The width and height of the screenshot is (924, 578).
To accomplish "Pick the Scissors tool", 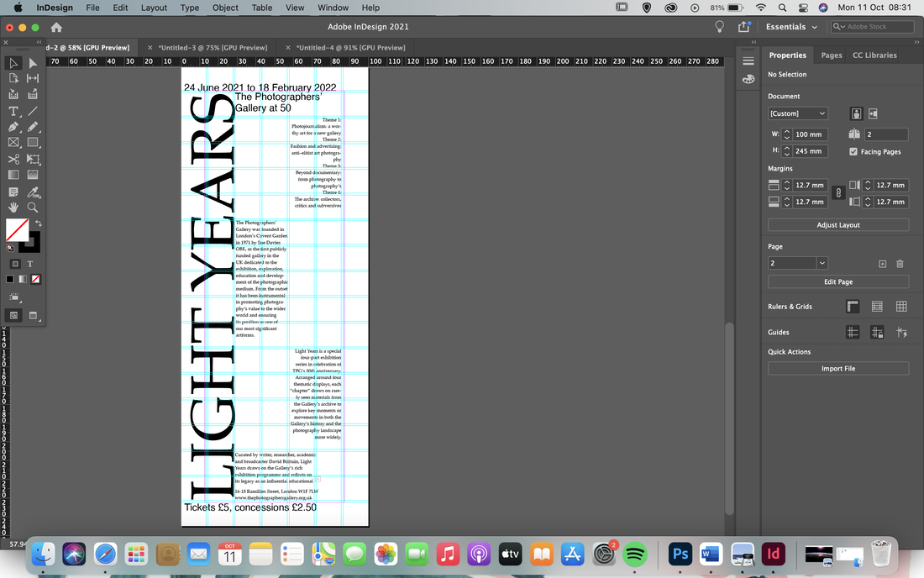I will pos(13,159).
